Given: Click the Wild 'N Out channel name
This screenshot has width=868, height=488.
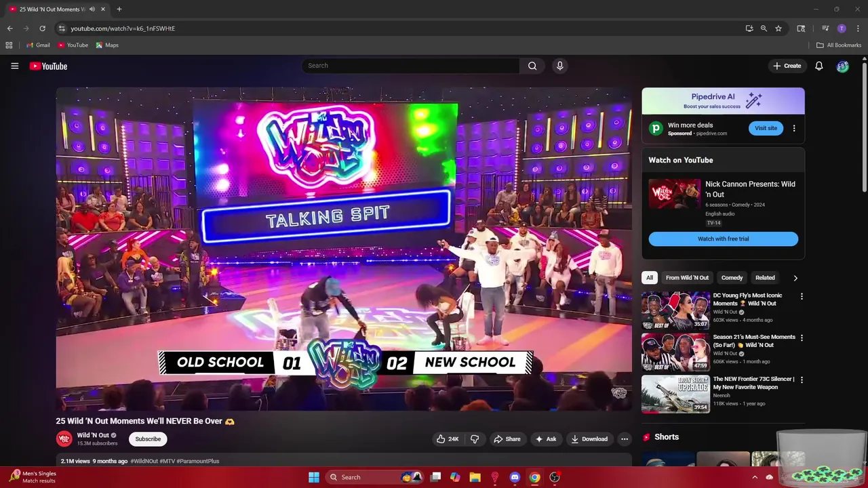Looking at the screenshot, I should pos(93,435).
